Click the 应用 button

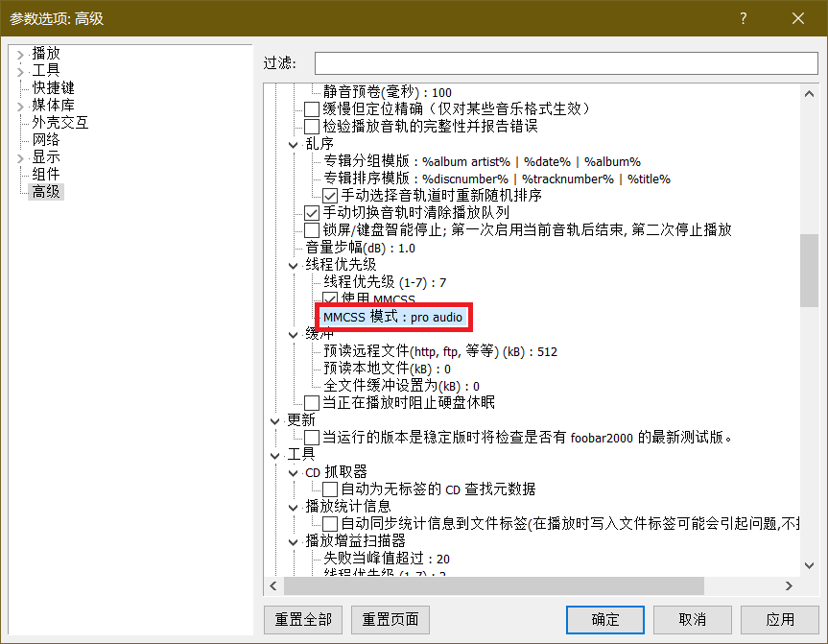780,619
